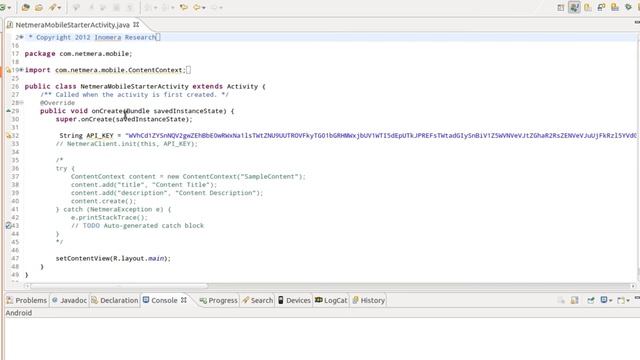Viewport: 640px width, 360px height.
Task: Open Display Selected Console dropdown arrow
Action: [611, 301]
